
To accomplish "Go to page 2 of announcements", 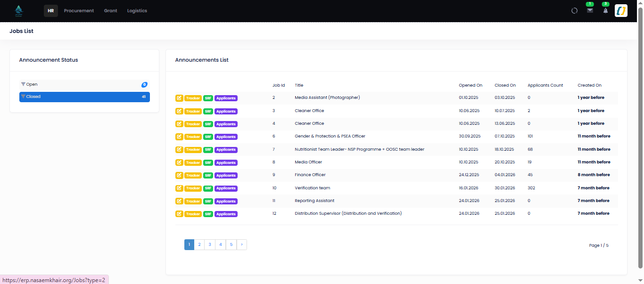I will click(199, 245).
